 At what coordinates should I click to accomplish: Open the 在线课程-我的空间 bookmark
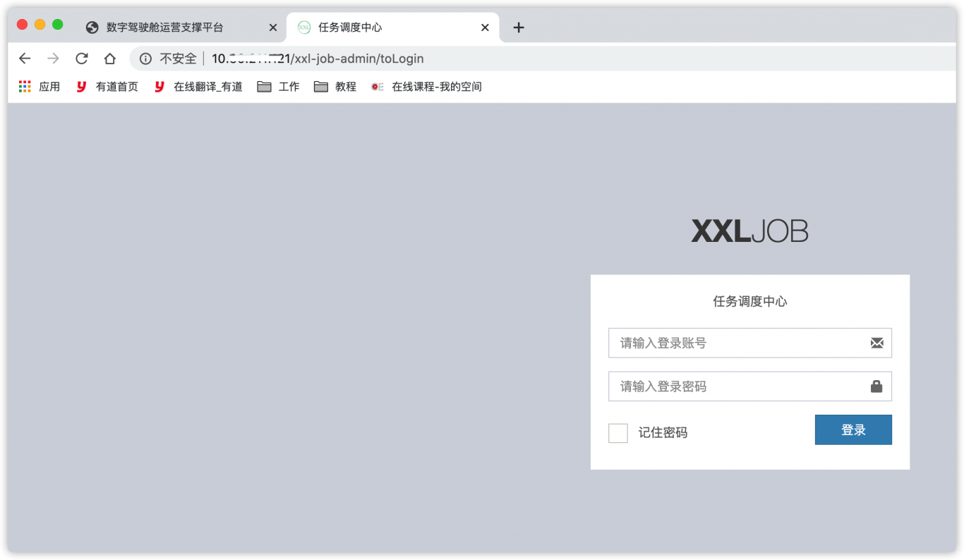tap(426, 87)
